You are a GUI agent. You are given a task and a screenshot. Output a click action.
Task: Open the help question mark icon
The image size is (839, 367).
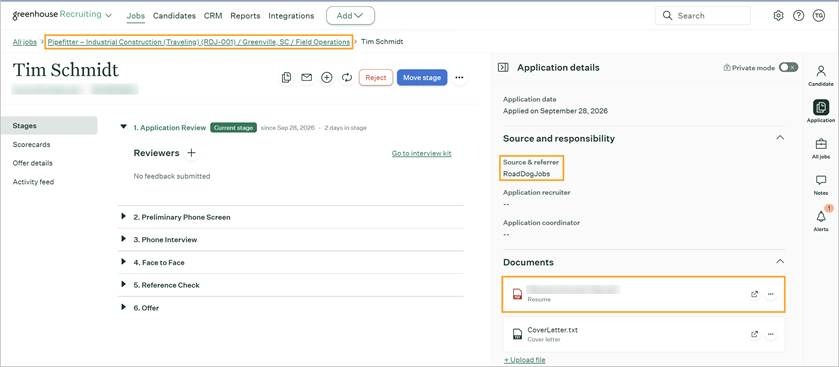click(798, 16)
